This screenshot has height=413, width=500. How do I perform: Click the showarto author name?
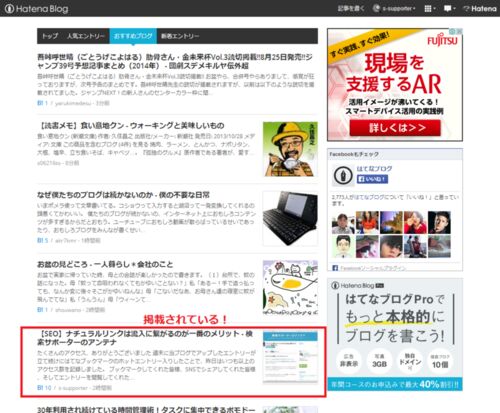click(68, 310)
